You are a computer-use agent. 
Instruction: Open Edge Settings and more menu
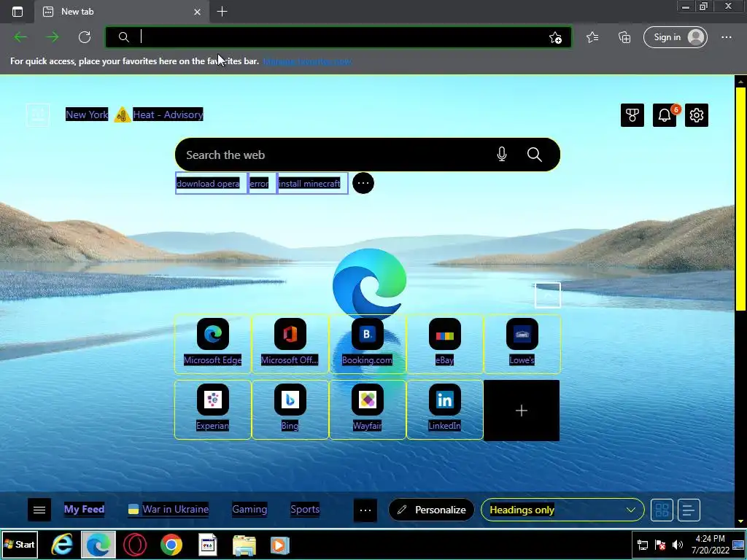pos(726,37)
